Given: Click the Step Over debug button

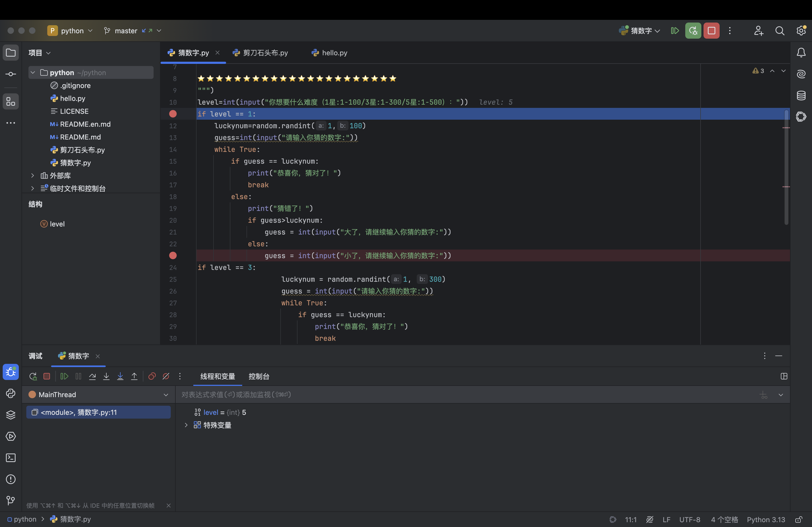Looking at the screenshot, I should click(92, 376).
